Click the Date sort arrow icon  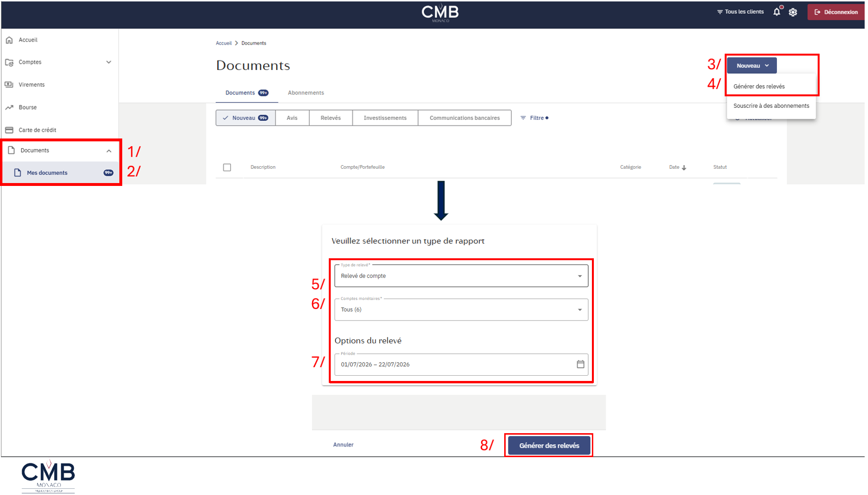684,168
